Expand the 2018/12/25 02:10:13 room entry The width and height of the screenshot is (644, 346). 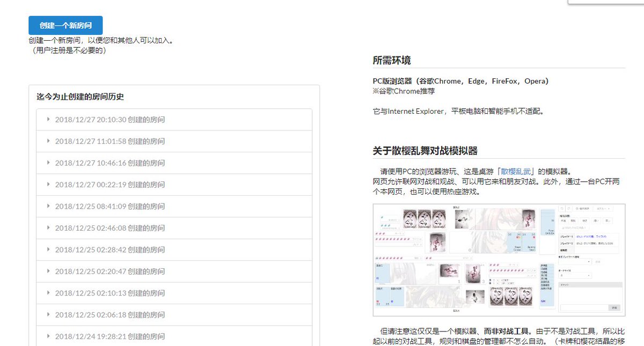(174, 293)
